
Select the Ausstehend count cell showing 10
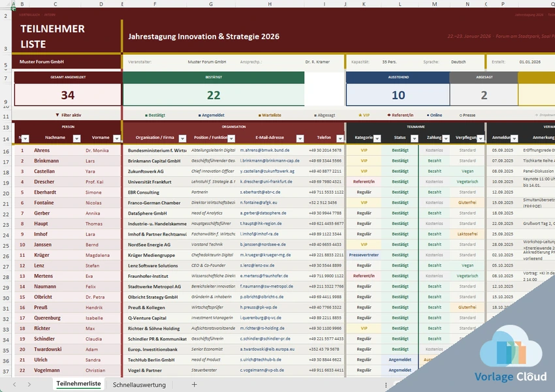click(398, 95)
